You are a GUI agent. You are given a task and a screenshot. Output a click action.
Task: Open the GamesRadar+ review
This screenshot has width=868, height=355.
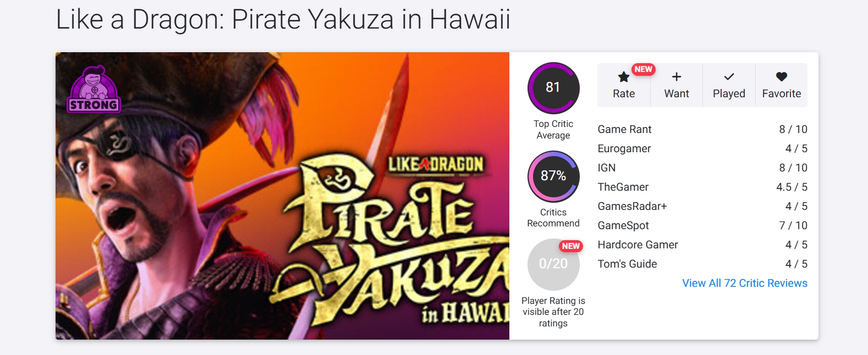(x=632, y=206)
